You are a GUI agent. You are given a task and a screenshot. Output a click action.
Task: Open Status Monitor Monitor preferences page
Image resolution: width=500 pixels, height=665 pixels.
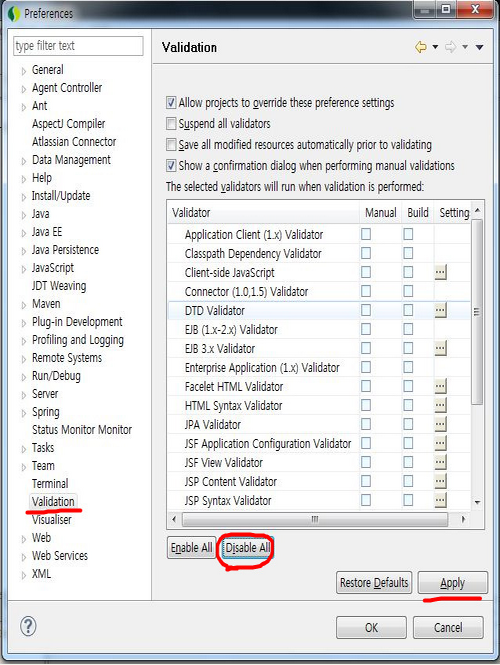pos(82,430)
